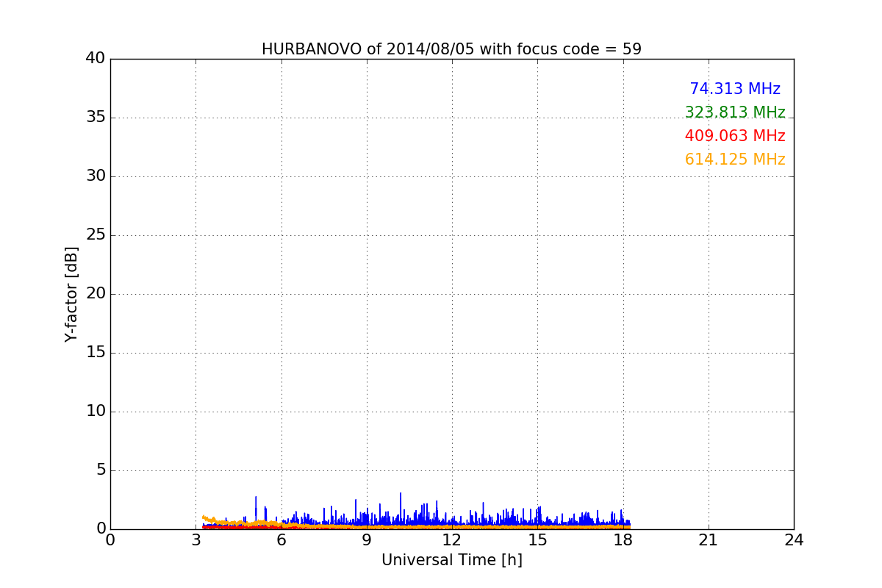This screenshot has width=882, height=588.
Task: Click y-axis tick label 30
Action: pos(96,176)
